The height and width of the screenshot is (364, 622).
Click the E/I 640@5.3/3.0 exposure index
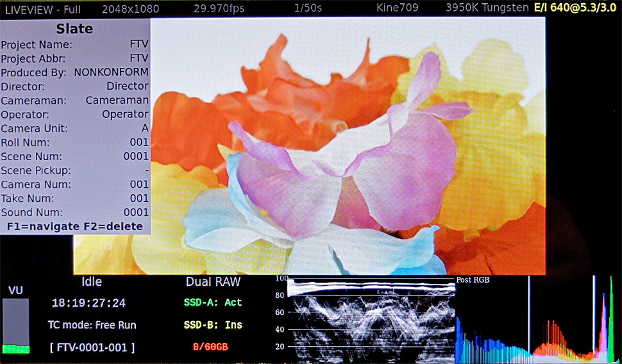click(577, 8)
